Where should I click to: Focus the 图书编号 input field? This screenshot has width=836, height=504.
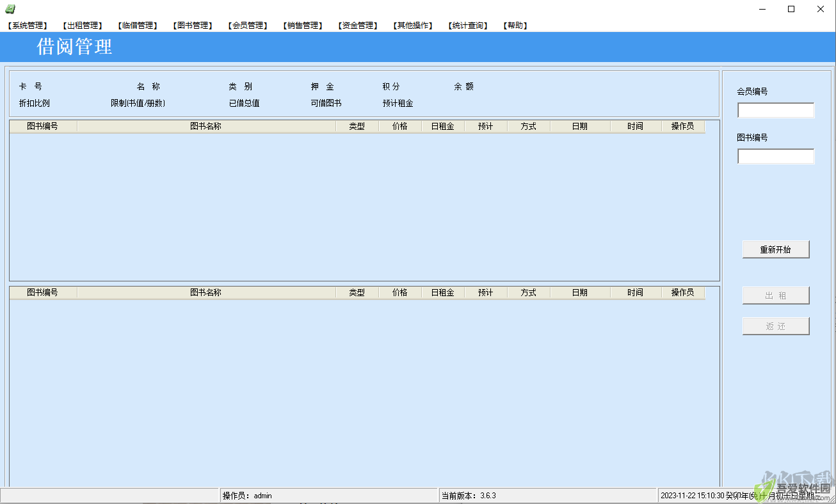pyautogui.click(x=776, y=157)
